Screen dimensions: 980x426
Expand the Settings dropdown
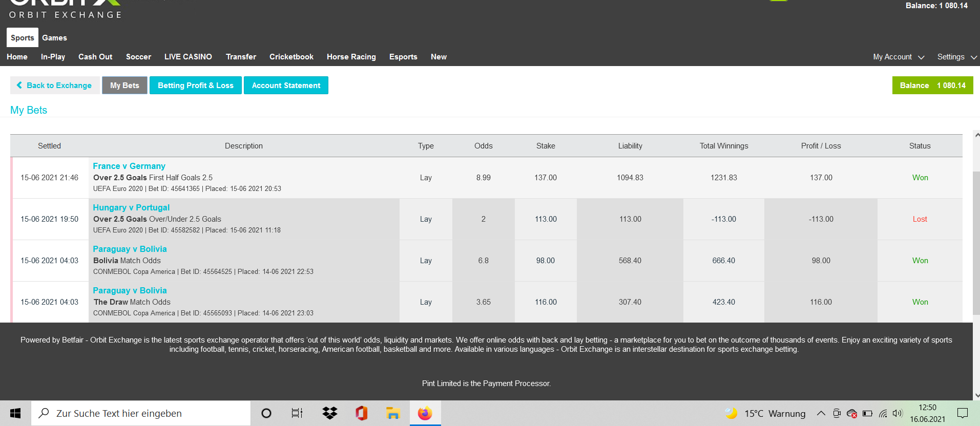957,57
